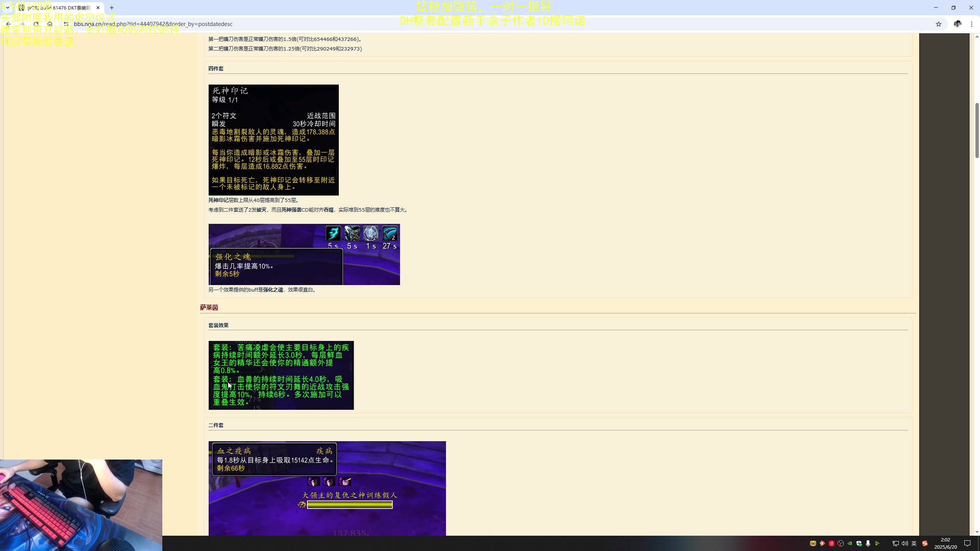Open the 强化之魂 buff screenshot image
The height and width of the screenshot is (551, 980).
point(304,254)
